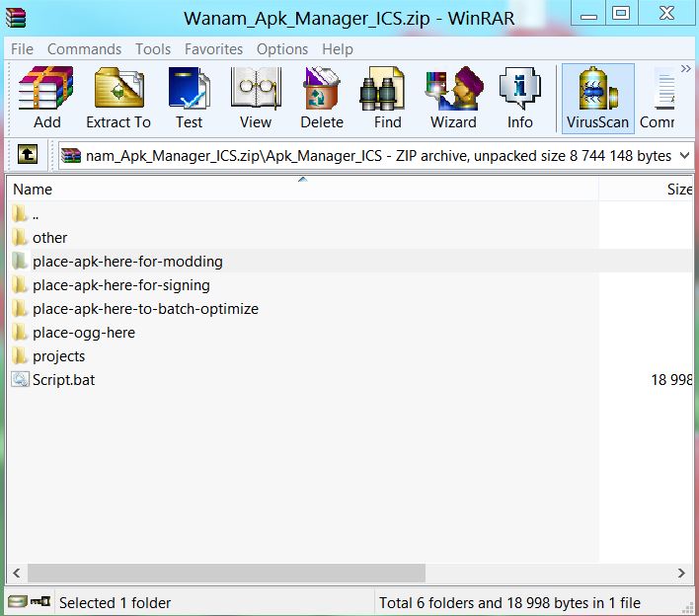
Task: Click the password key icon in status bar
Action: tap(40, 602)
